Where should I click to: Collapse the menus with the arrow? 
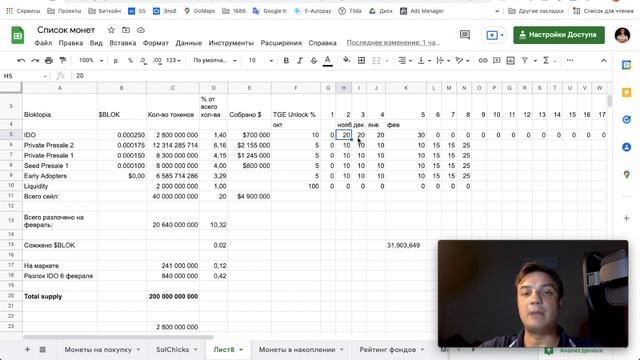point(604,60)
